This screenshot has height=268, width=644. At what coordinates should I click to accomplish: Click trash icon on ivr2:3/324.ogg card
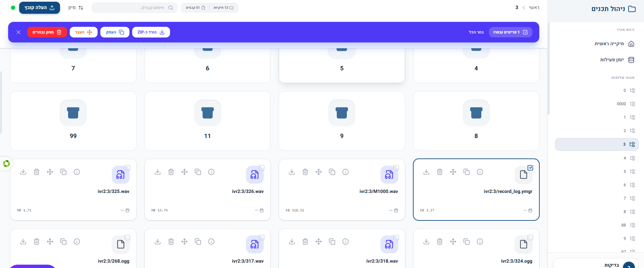(x=440, y=242)
